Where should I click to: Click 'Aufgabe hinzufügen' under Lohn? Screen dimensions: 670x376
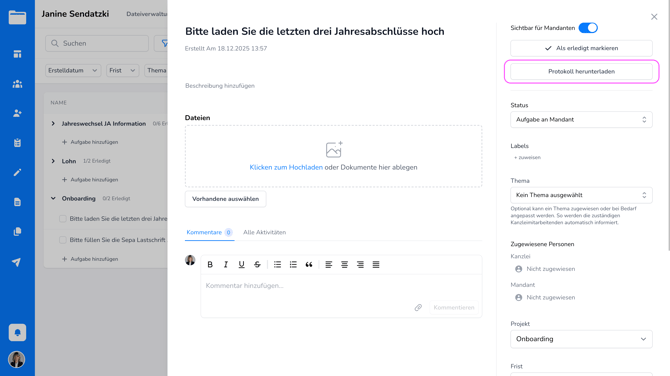90,179
